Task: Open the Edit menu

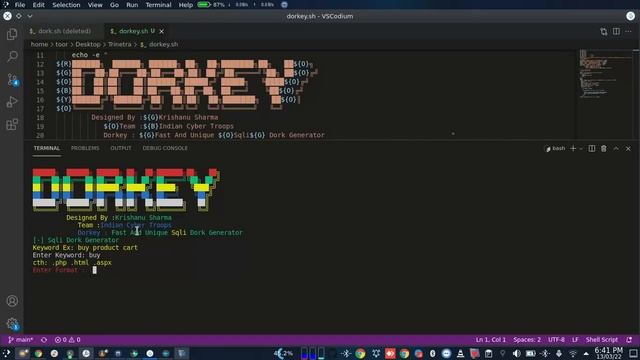Action: (x=38, y=5)
